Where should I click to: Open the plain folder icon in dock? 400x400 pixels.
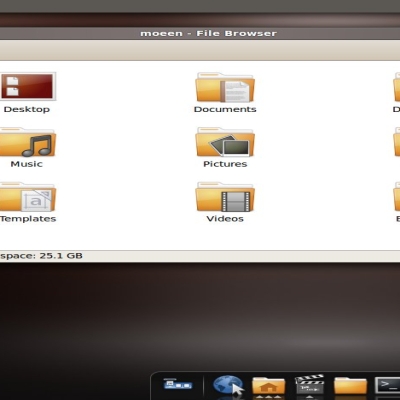click(x=350, y=386)
